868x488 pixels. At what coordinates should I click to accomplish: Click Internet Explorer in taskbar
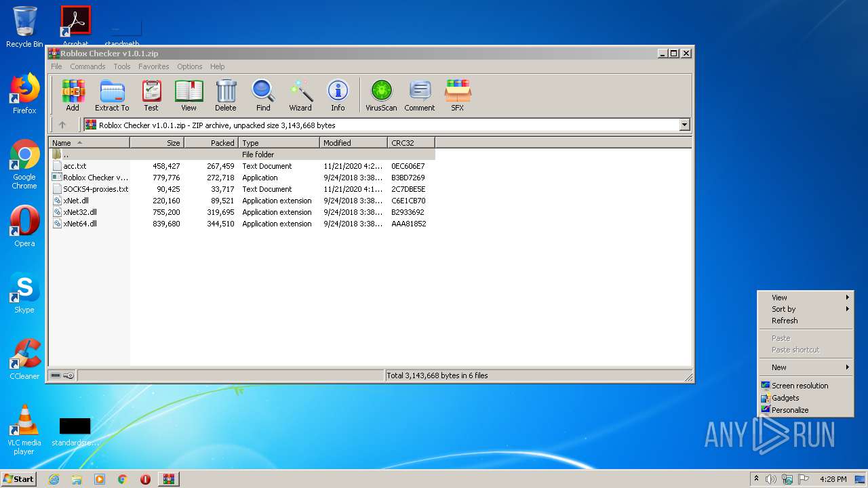point(54,479)
